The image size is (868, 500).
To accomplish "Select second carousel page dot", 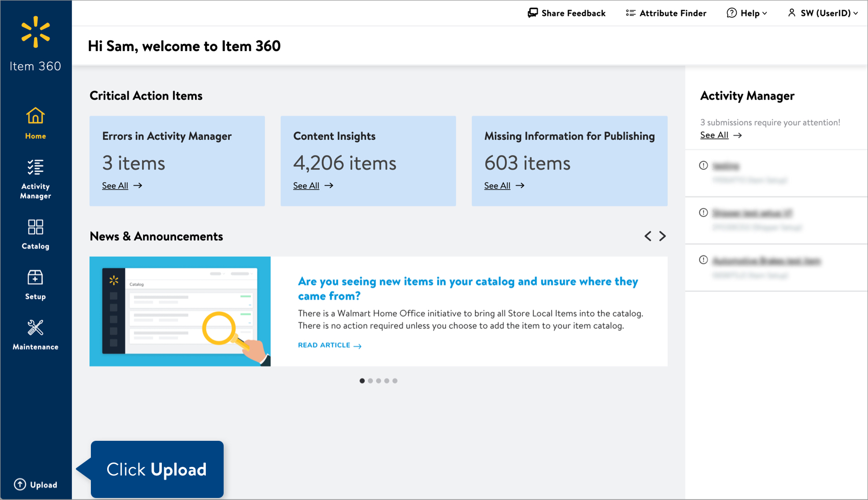I will click(x=370, y=381).
